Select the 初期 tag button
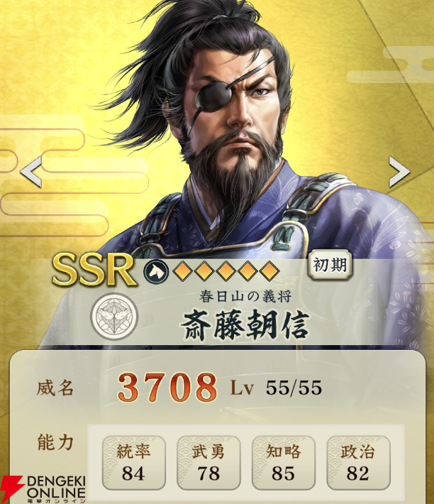The height and width of the screenshot is (504, 434). click(330, 265)
